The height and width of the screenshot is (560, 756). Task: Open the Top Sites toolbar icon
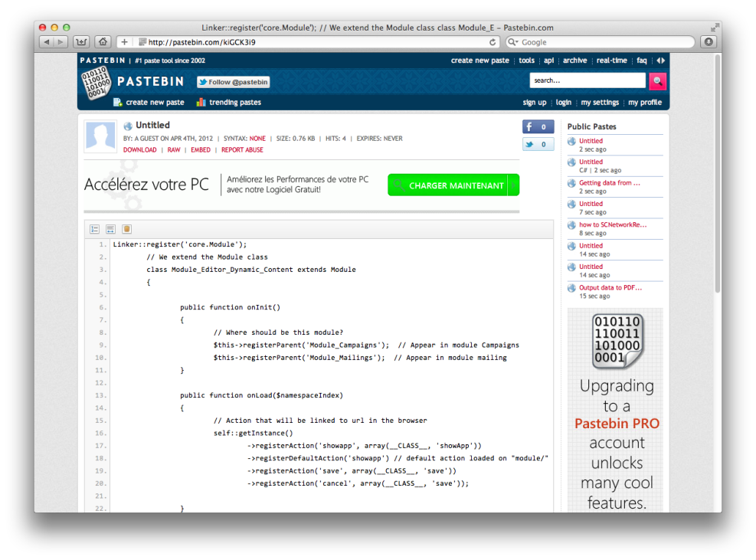pyautogui.click(x=81, y=42)
